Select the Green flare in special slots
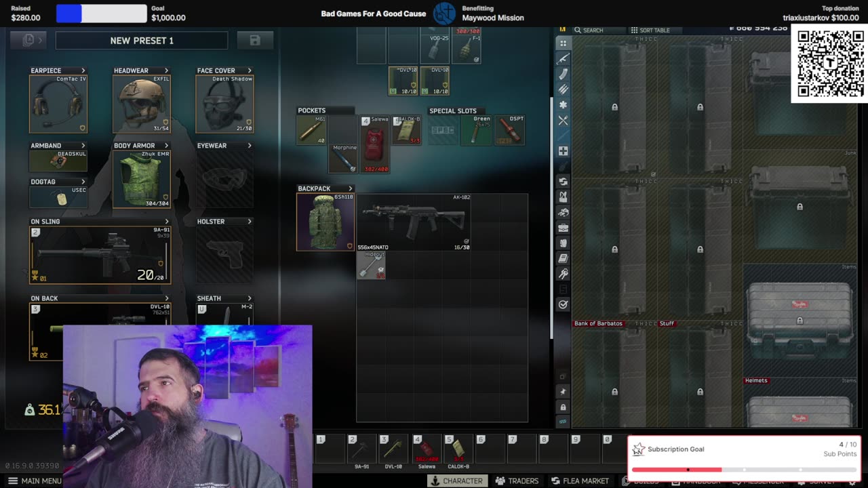 click(477, 130)
